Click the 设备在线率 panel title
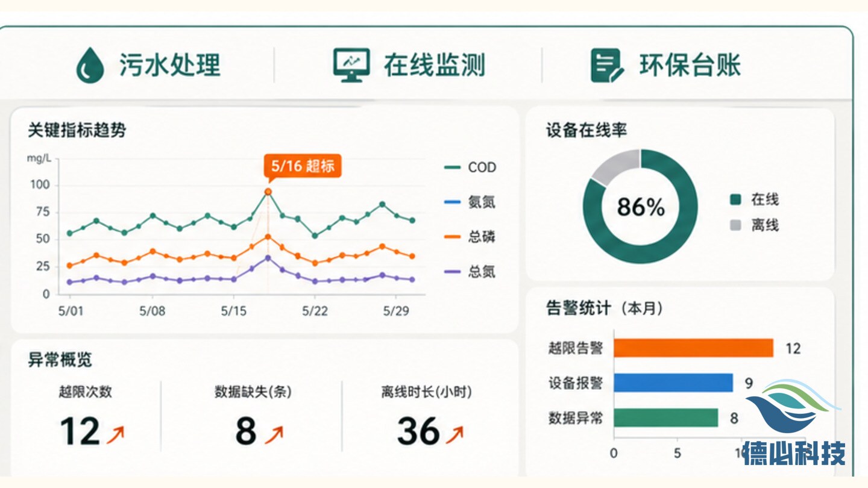 coord(587,130)
